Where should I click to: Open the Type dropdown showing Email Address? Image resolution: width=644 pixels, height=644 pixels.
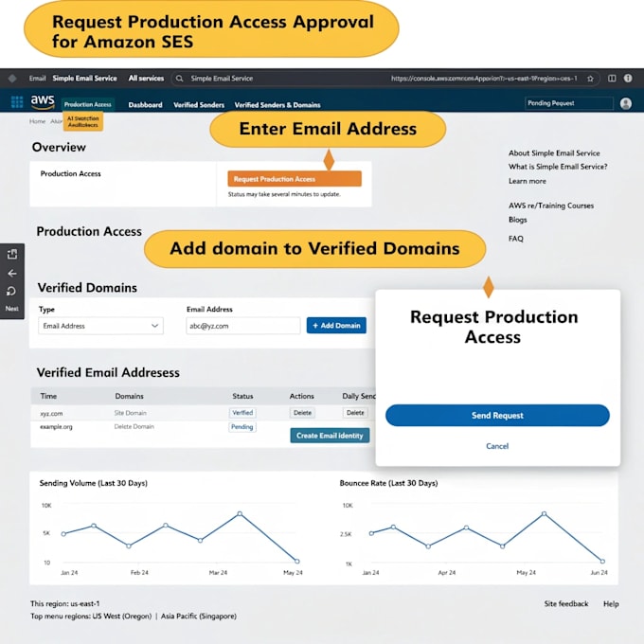coord(100,326)
